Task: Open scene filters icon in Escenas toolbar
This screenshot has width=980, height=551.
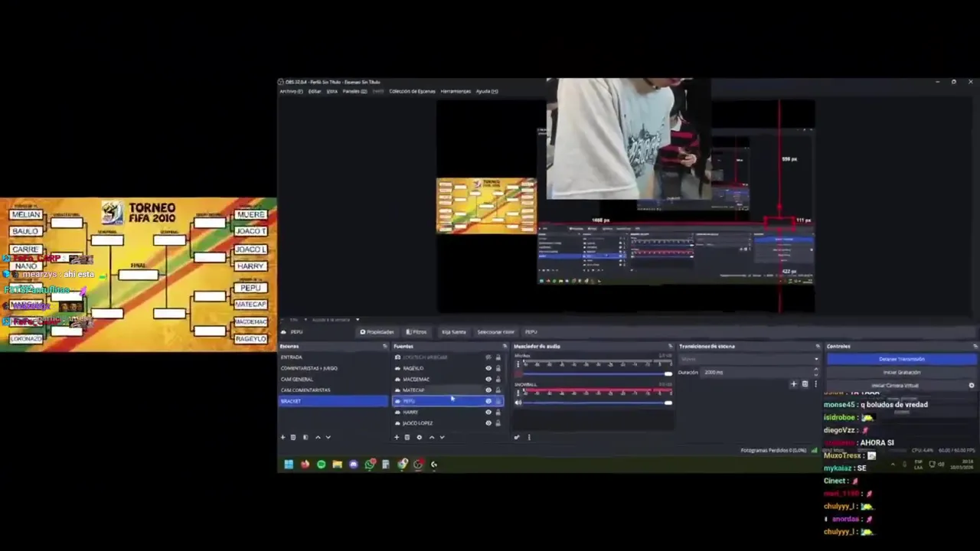Action: 305,437
